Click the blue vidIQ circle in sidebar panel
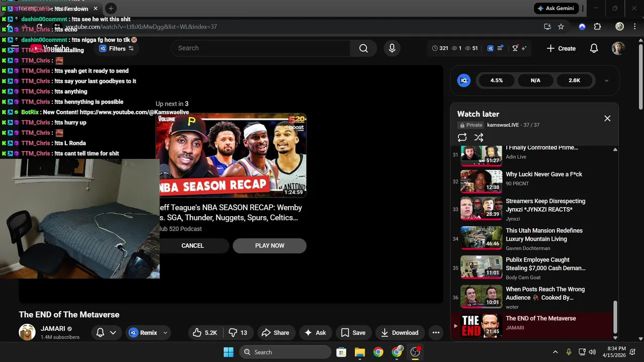Image resolution: width=644 pixels, height=362 pixels. coord(464,80)
